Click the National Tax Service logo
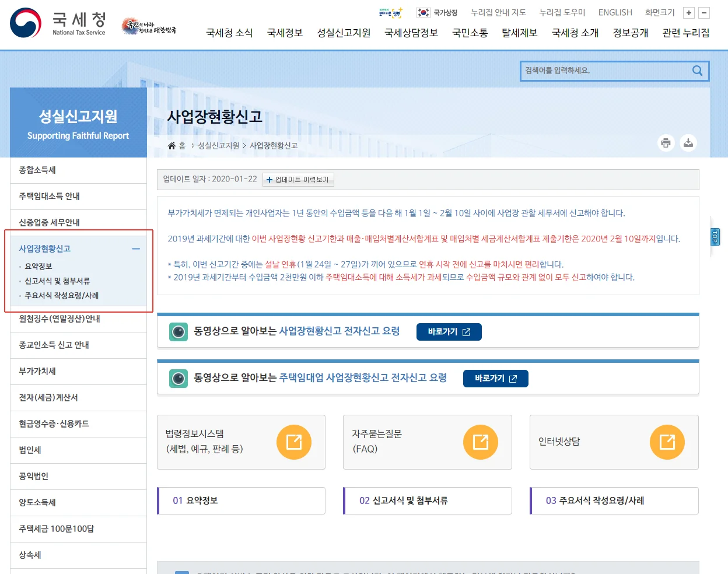This screenshot has height=574, width=728. pos(58,23)
